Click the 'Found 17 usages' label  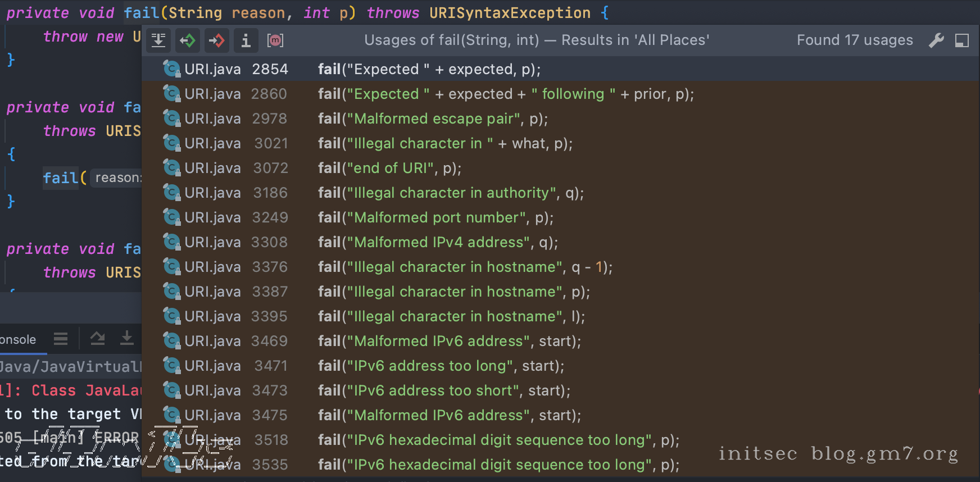(855, 40)
